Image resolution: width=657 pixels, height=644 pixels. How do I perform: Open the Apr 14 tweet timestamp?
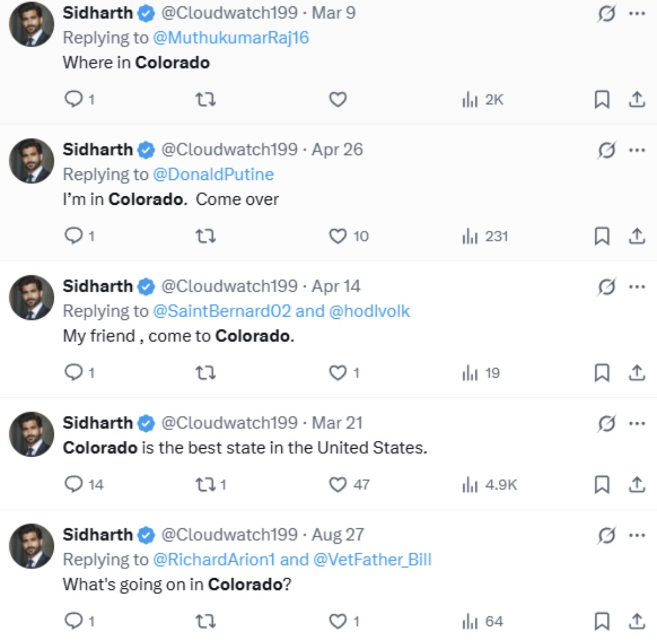(x=336, y=286)
